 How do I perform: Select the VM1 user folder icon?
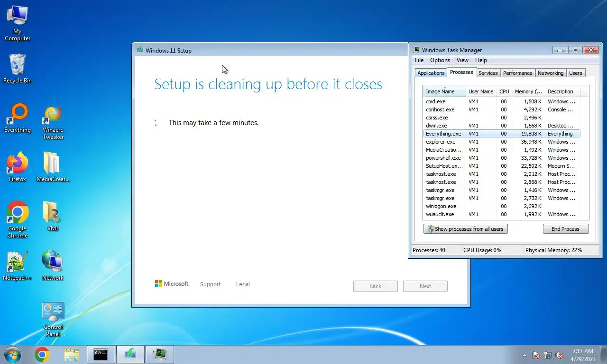click(x=53, y=216)
